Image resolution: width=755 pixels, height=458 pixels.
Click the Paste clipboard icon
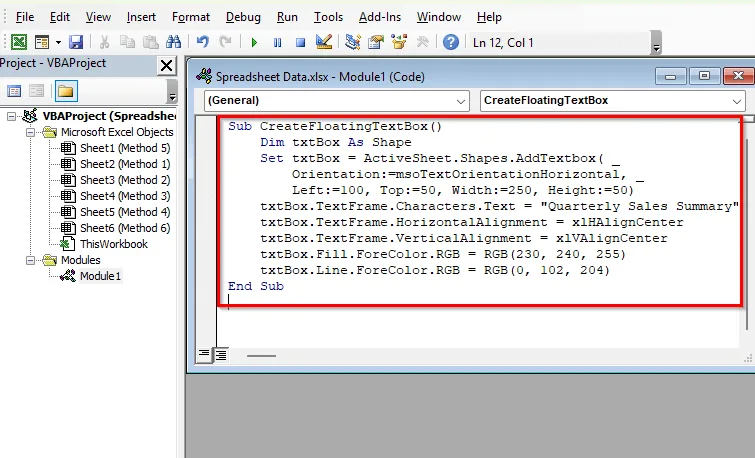[150, 42]
